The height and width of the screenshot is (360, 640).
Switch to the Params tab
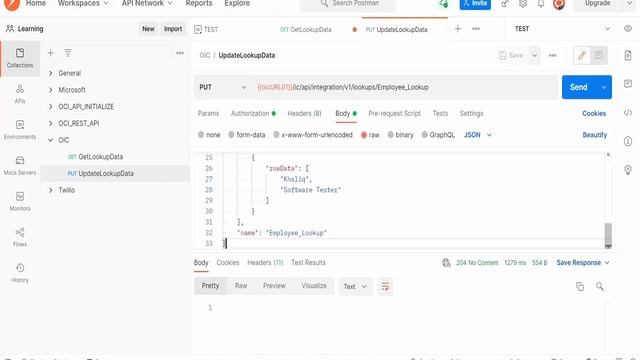(x=208, y=113)
